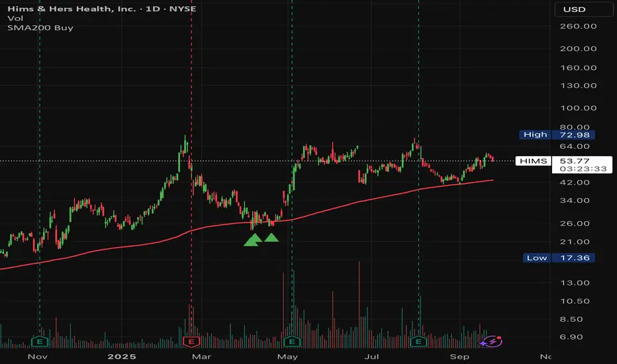Image resolution: width=617 pixels, height=364 pixels.
Task: Click the green earnings E icon in August
Action: [418, 341]
